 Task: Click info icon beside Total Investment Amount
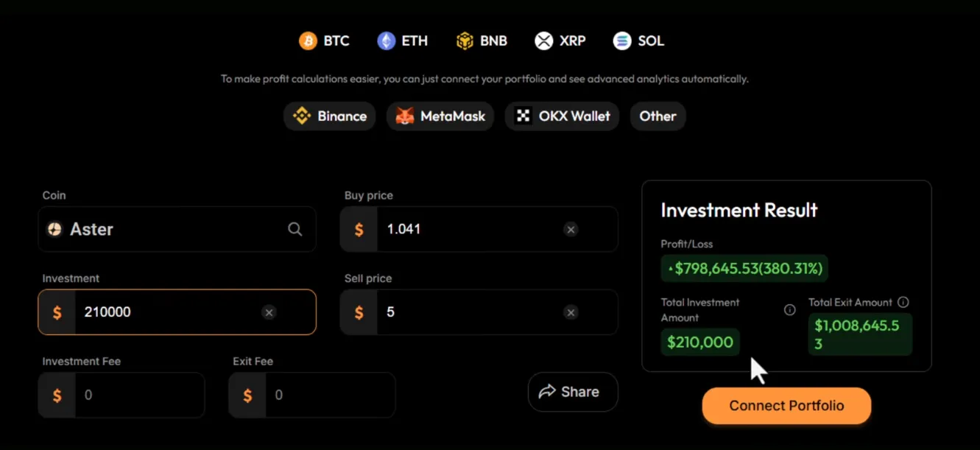point(790,310)
